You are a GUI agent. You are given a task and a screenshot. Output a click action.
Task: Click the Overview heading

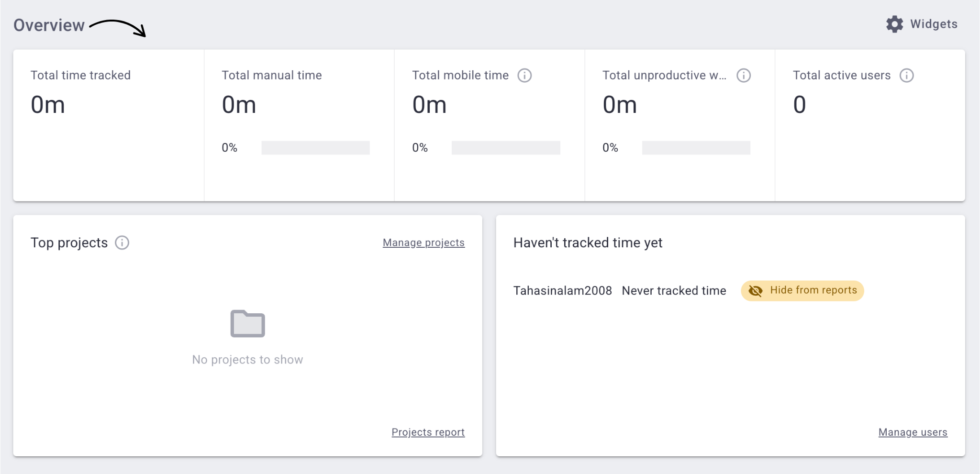[49, 25]
